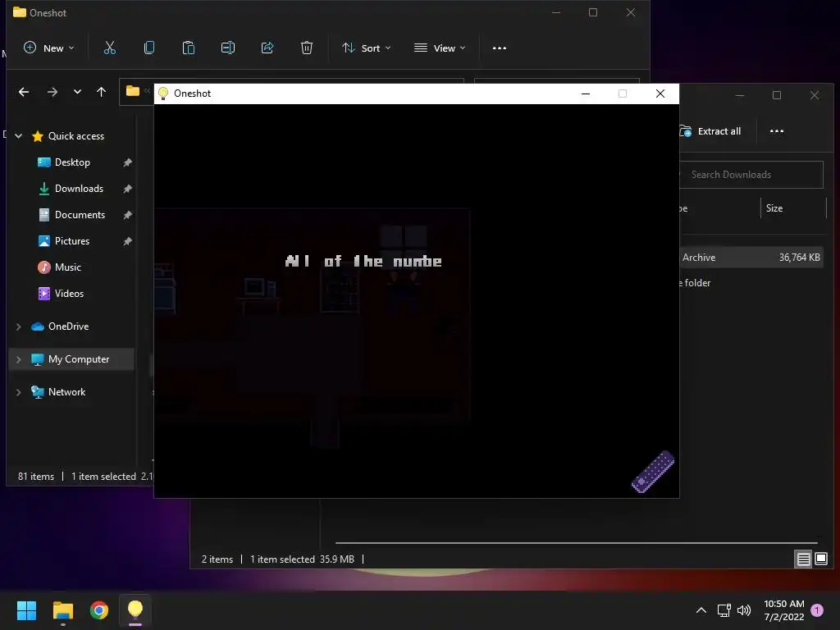Expand the OneDrive tree node

(x=19, y=326)
